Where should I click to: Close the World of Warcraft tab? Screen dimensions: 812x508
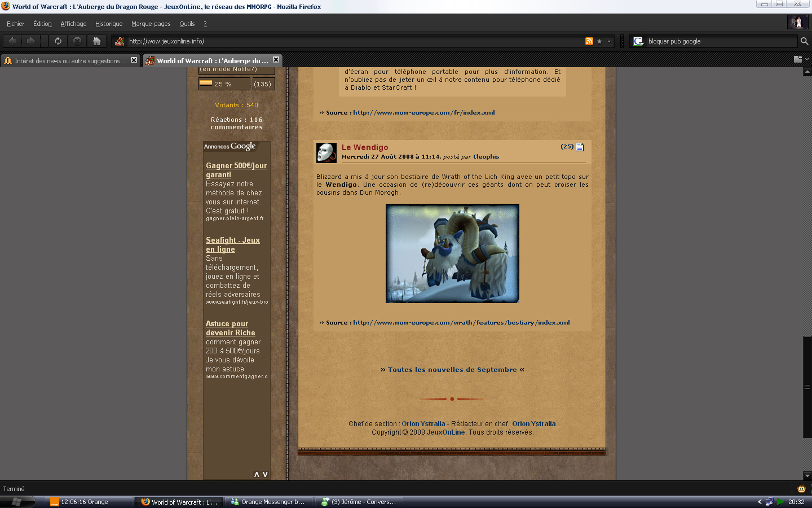(x=276, y=59)
